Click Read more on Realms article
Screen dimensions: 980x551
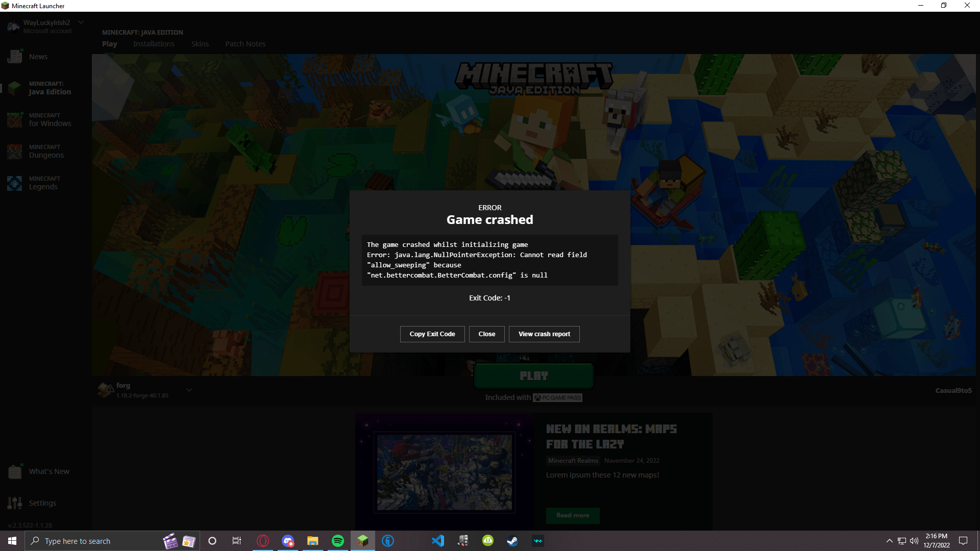tap(573, 515)
